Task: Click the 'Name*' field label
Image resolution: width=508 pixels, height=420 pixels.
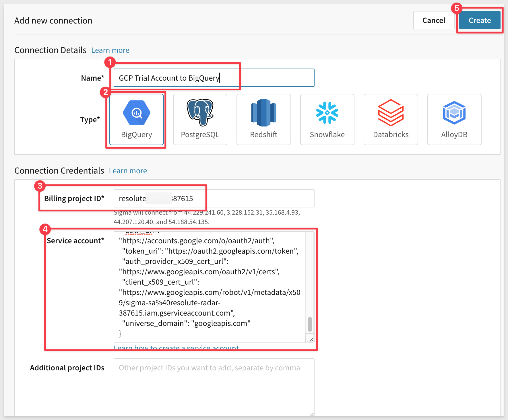Action: pos(92,78)
